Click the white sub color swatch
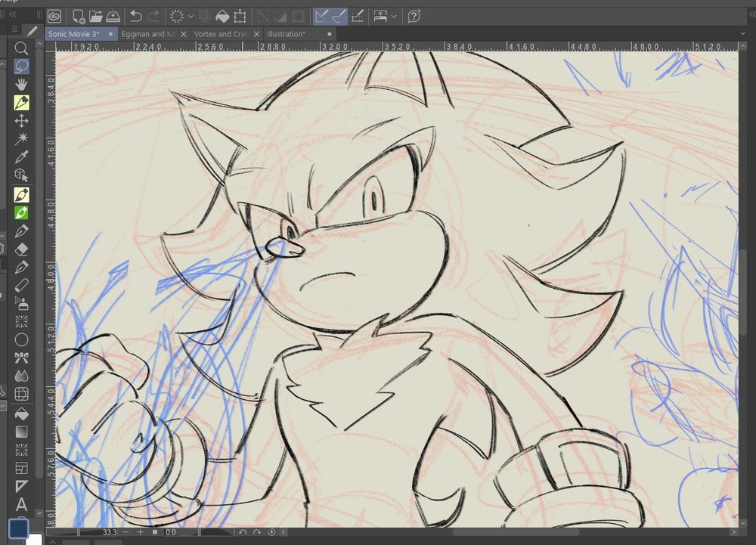 tap(35, 539)
